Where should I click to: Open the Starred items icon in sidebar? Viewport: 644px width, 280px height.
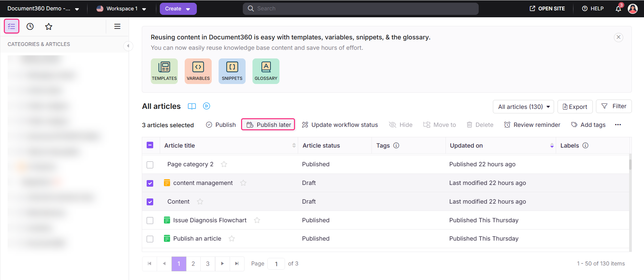[x=49, y=26]
